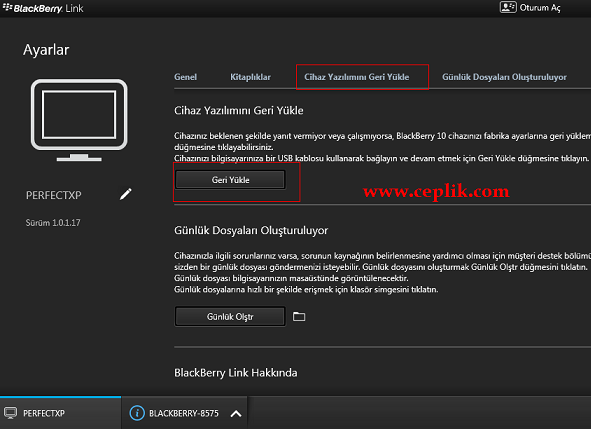Viewport: 591px width, 429px height.
Task: Select the BLACKBERRY-8575 device tab
Action: tap(184, 413)
